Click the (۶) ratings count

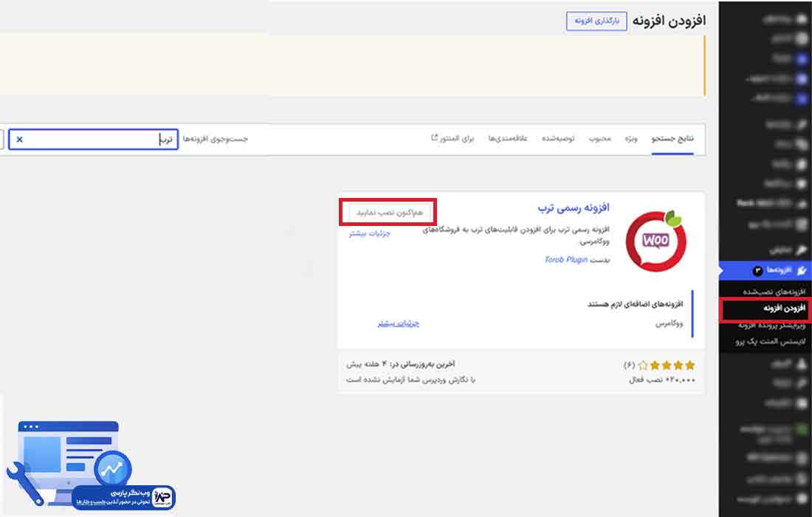coord(629,365)
